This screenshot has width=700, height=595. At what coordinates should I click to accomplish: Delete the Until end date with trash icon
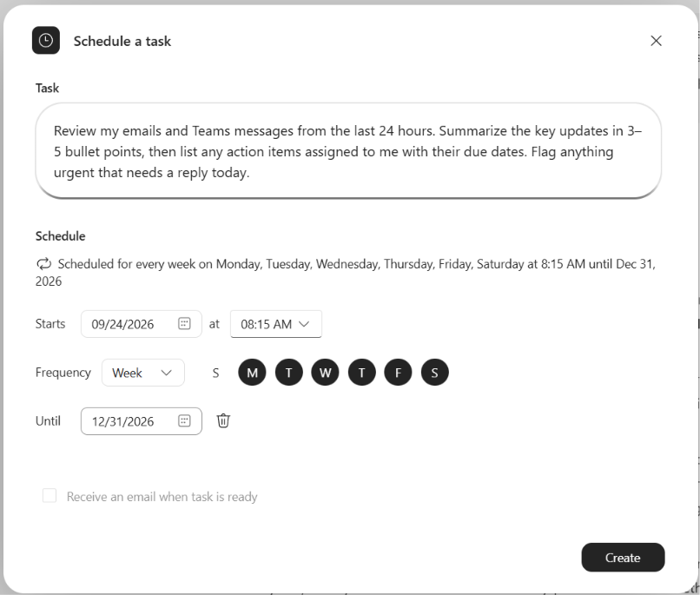[223, 420]
